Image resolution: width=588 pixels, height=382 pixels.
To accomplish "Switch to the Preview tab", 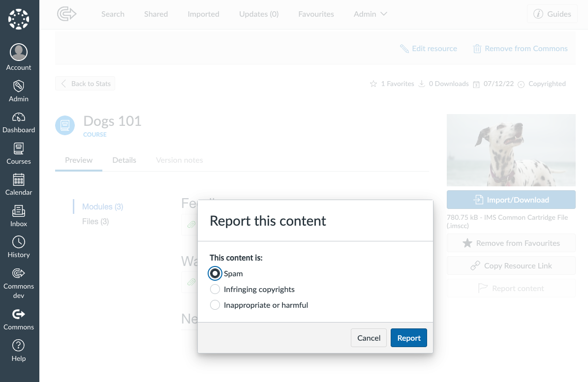I will [x=79, y=160].
